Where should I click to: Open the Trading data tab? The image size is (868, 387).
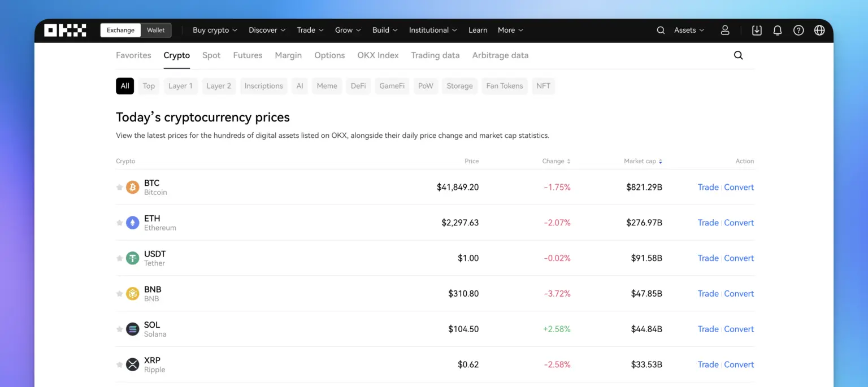tap(435, 55)
